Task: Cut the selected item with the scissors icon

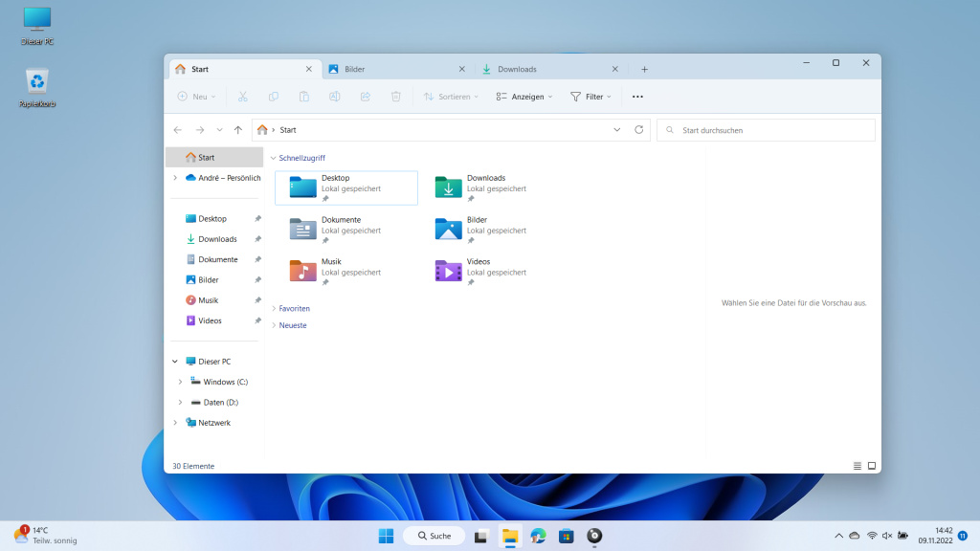Action: tap(241, 97)
